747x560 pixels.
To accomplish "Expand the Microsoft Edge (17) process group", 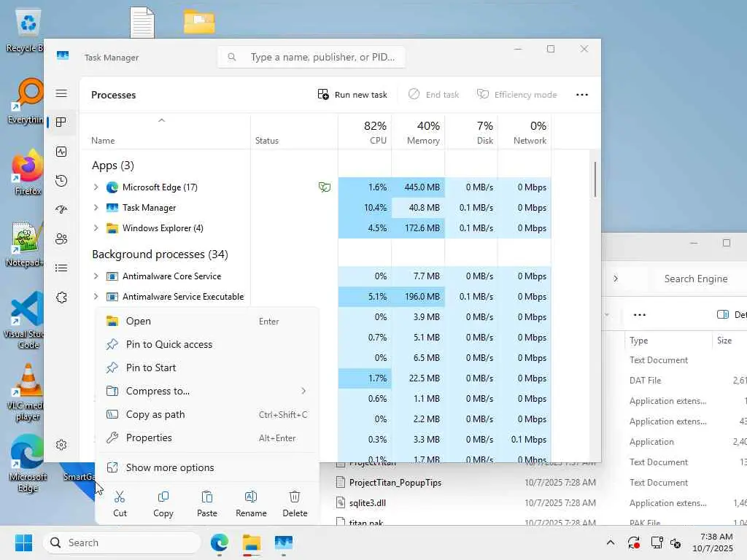I will point(96,187).
